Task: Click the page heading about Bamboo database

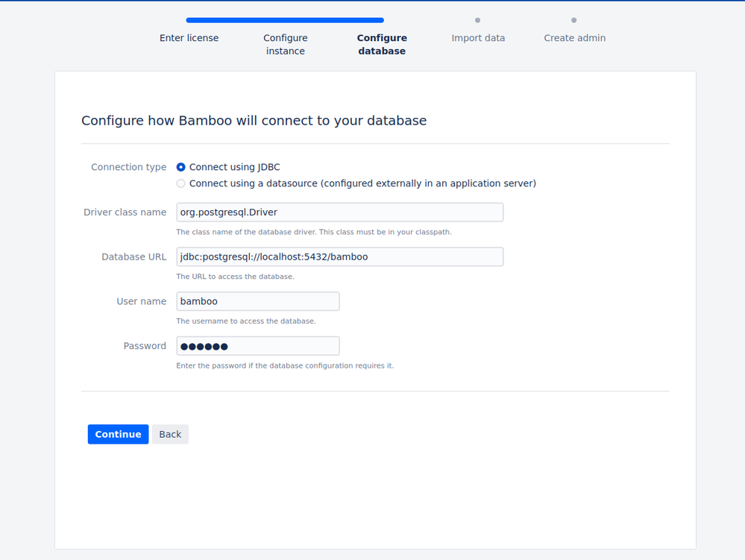Action: pyautogui.click(x=254, y=121)
